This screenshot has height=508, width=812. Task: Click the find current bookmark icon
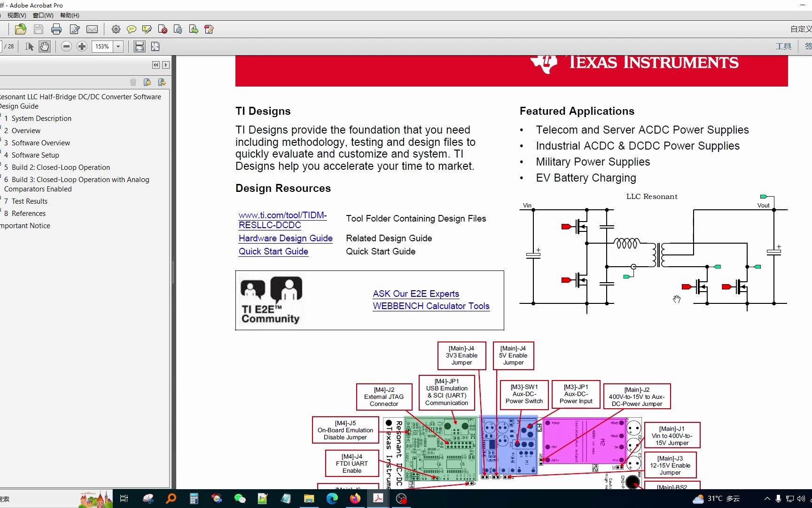pyautogui.click(x=162, y=82)
